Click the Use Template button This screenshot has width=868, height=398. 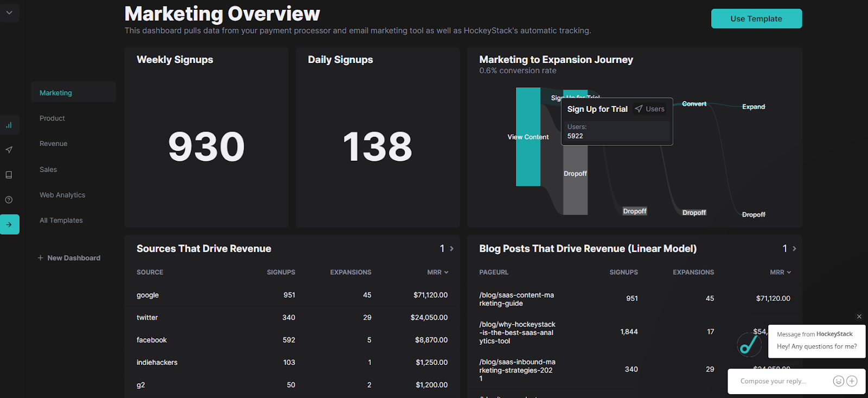[x=756, y=18]
